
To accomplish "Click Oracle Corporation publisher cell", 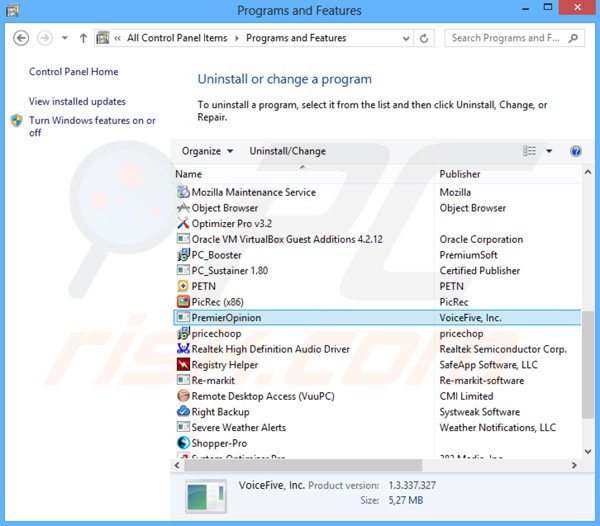I will (481, 239).
